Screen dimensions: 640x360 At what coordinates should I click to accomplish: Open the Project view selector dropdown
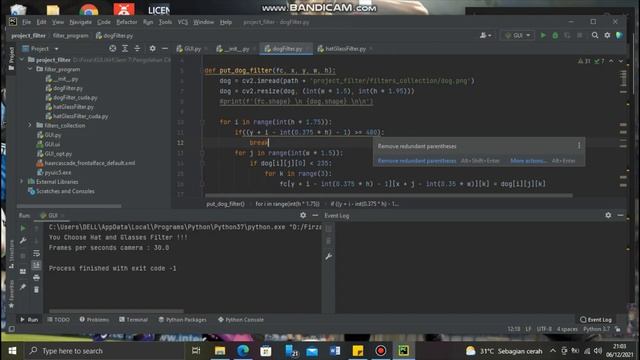pos(40,49)
